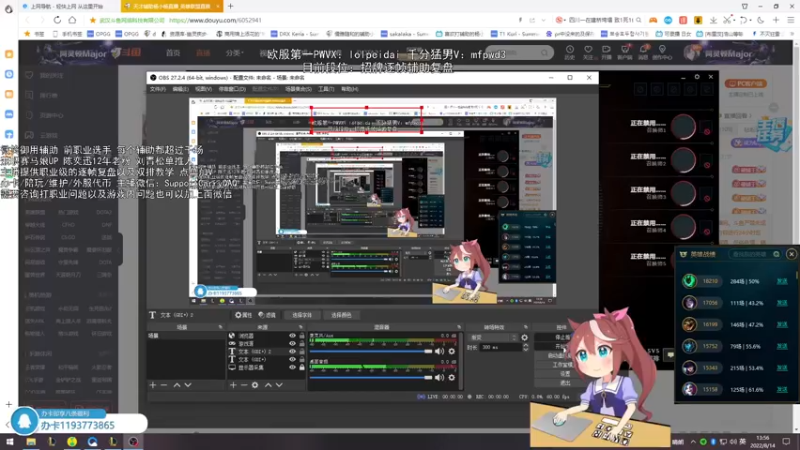Lock the game capture source
This screenshot has height=450, width=800.
point(302,343)
